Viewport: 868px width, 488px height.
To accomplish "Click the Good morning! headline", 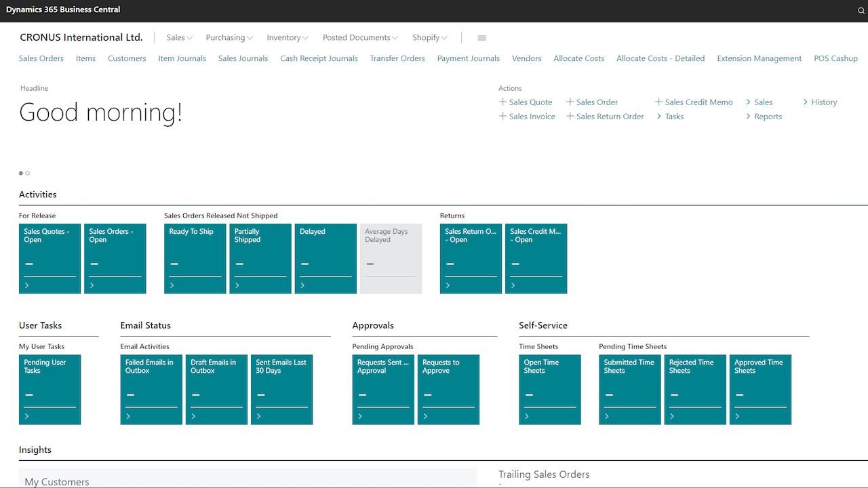I will (101, 112).
